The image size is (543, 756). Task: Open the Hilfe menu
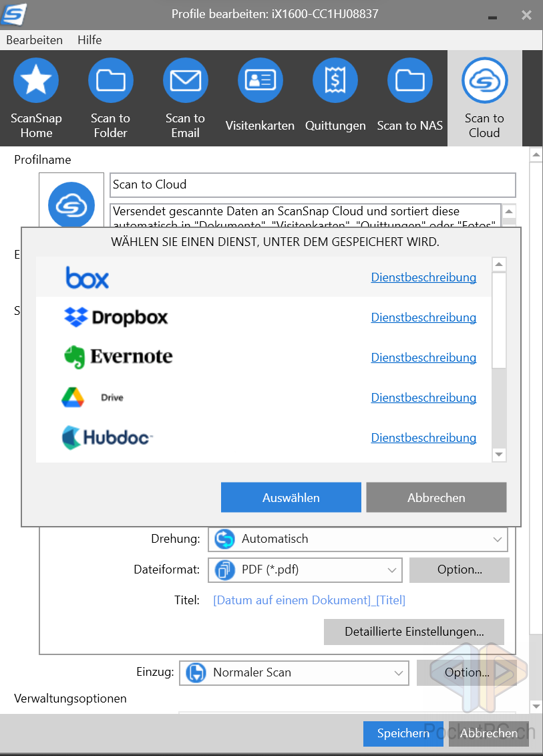(89, 40)
